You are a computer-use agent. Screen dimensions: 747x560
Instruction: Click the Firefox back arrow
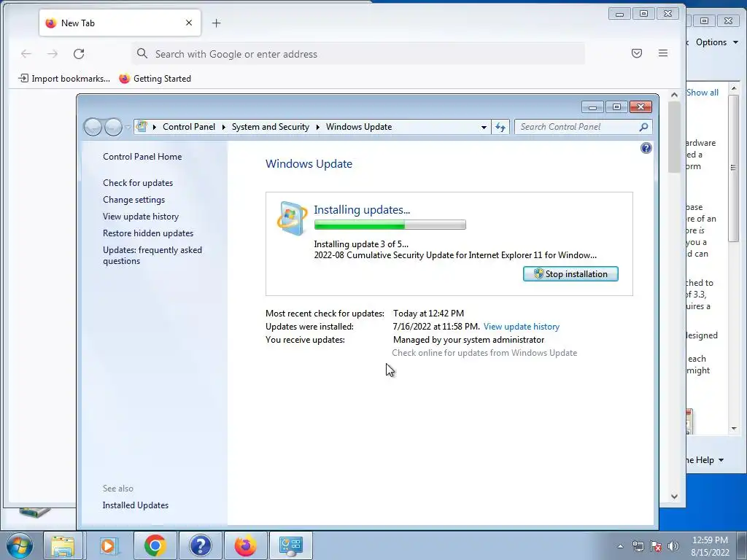(x=26, y=54)
